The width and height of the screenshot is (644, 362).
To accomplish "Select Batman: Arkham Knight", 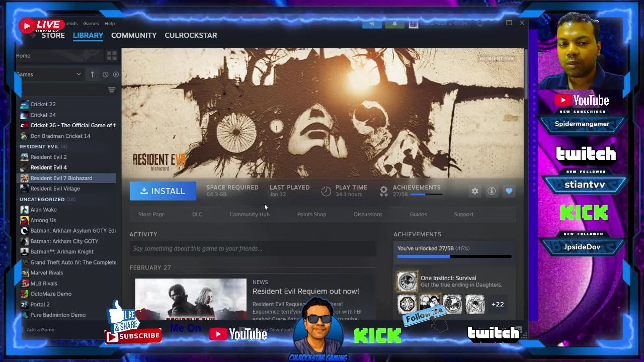I will pos(67,252).
